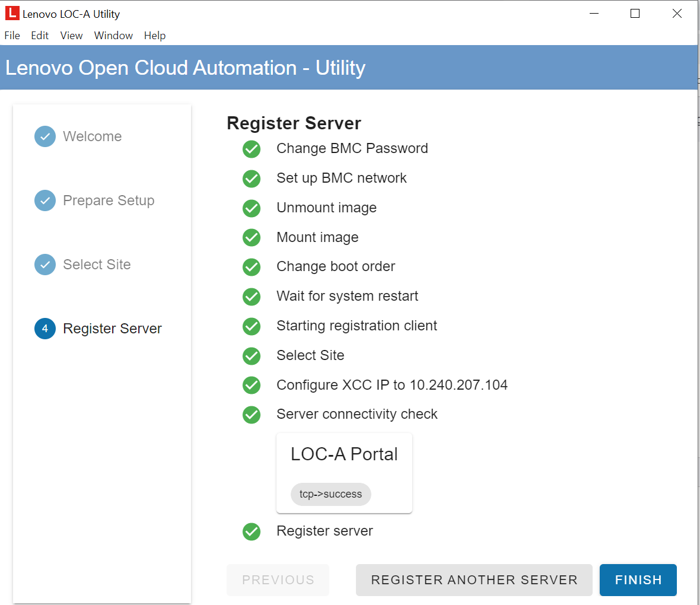Image resolution: width=700 pixels, height=605 pixels.
Task: Click Configure XCC IP to 10.240.207.104 text
Action: [392, 385]
